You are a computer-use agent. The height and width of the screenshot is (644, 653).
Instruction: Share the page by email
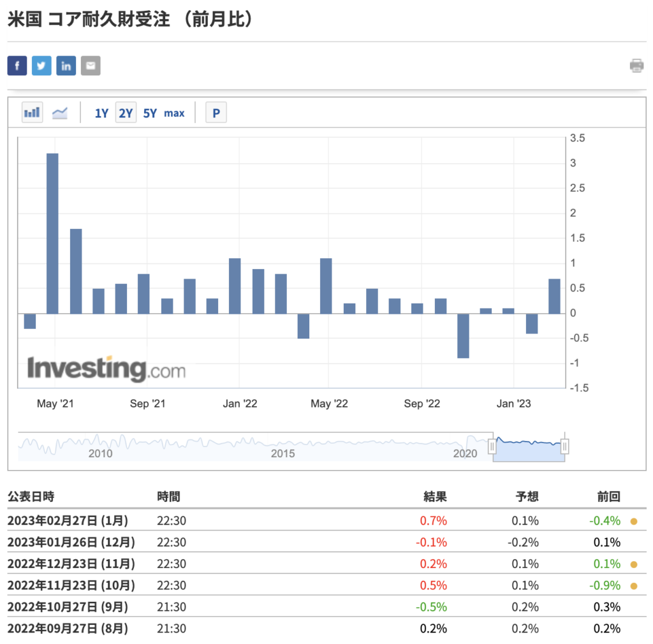91,66
